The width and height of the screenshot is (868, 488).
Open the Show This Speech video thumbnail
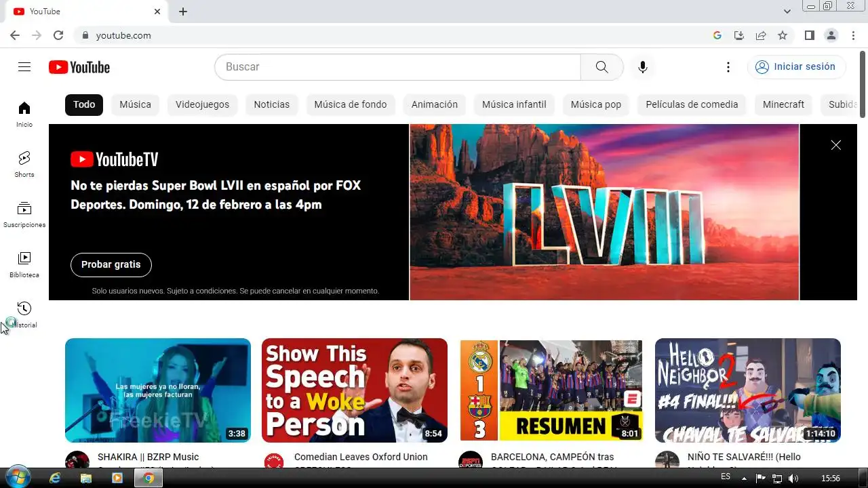(355, 390)
